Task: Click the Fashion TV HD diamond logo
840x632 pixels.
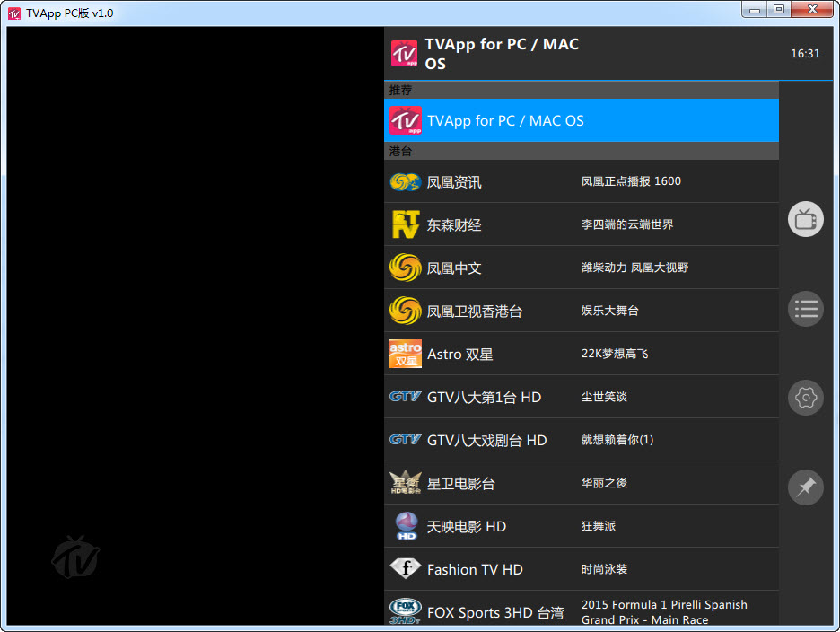Action: point(405,569)
